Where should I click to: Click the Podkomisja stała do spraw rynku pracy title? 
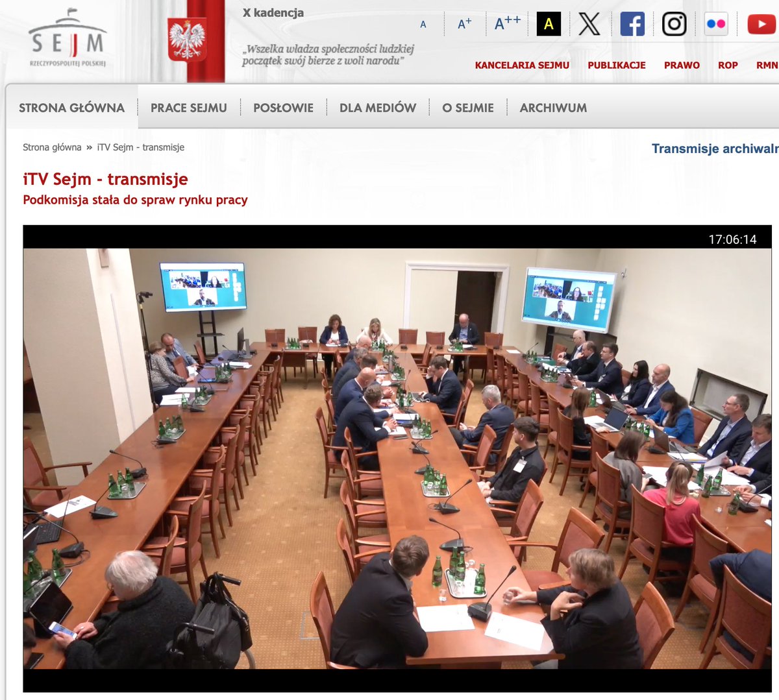[x=135, y=200]
